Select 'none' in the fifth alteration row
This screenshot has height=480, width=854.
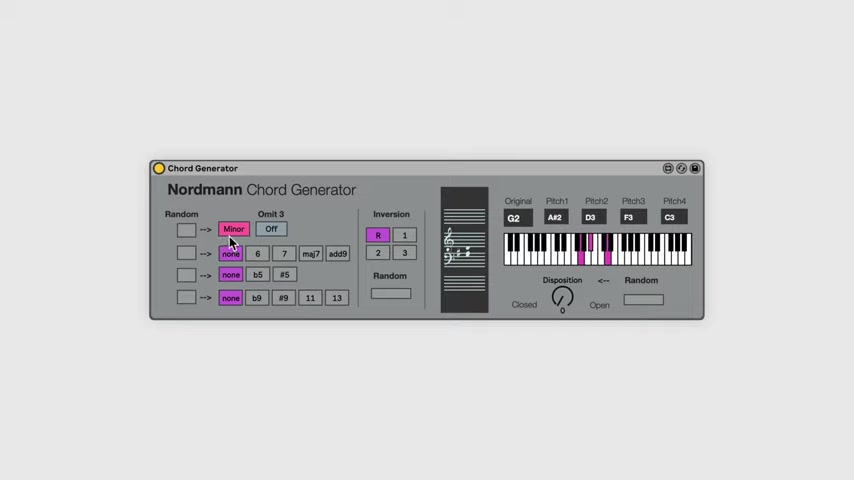(230, 275)
